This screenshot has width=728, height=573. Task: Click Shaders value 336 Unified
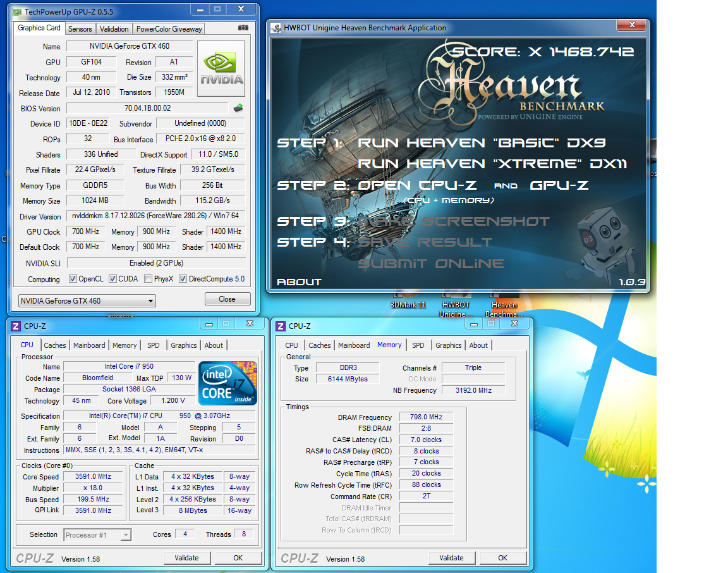click(x=100, y=154)
